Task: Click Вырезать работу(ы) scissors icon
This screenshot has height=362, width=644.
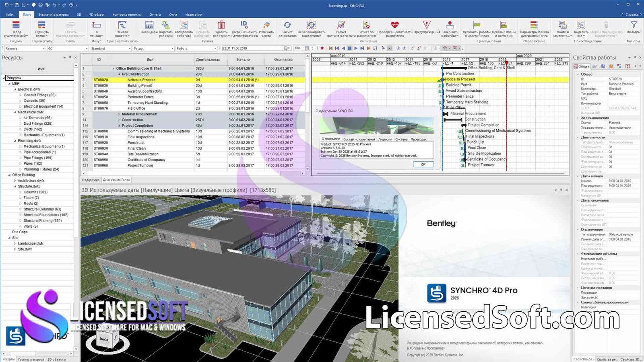Action: [x=166, y=25]
